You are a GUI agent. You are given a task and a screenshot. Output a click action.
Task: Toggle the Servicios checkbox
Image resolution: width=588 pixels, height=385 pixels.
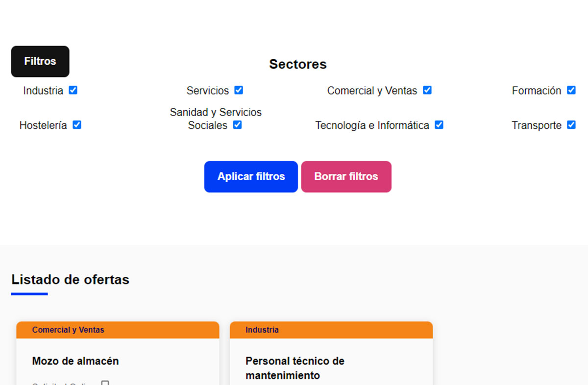239,90
